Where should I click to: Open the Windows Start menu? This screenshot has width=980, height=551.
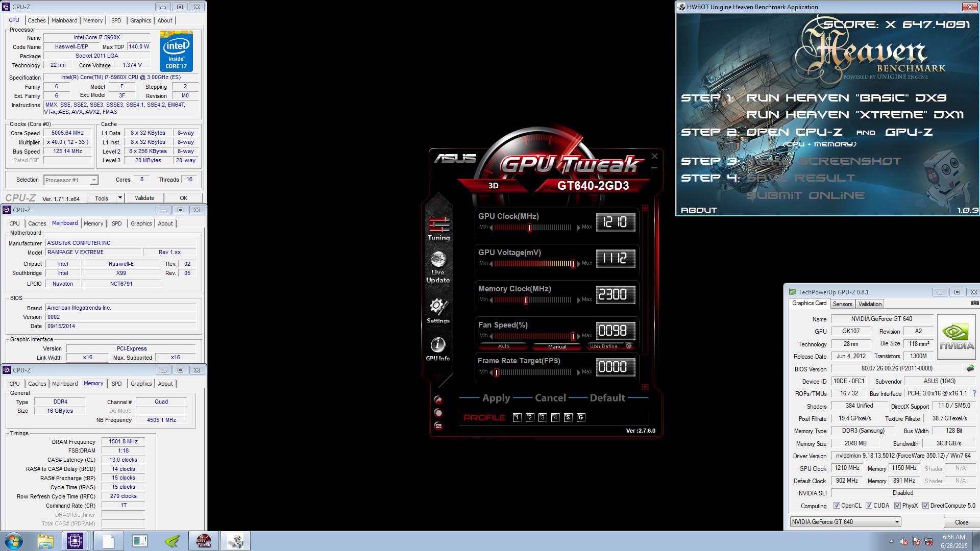(x=13, y=541)
